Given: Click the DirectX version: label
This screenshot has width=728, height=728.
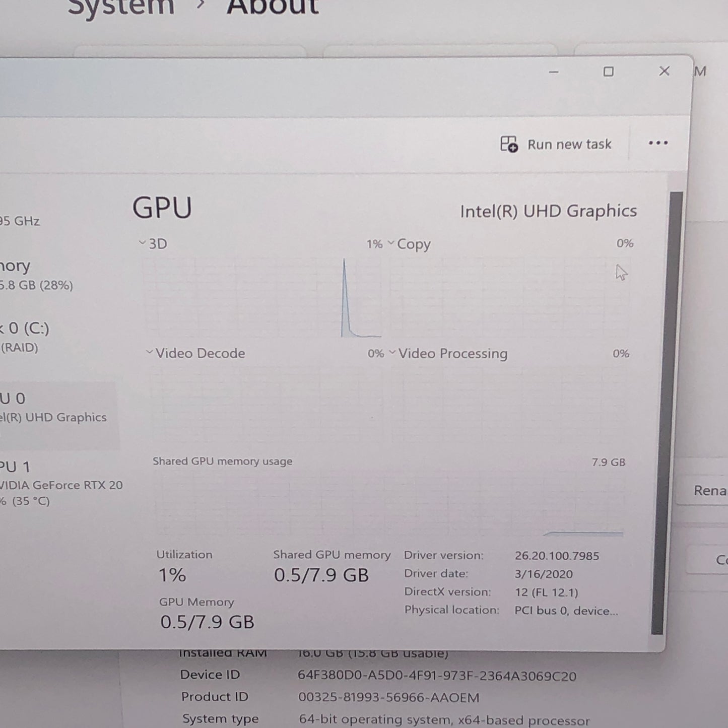Looking at the screenshot, I should [447, 591].
